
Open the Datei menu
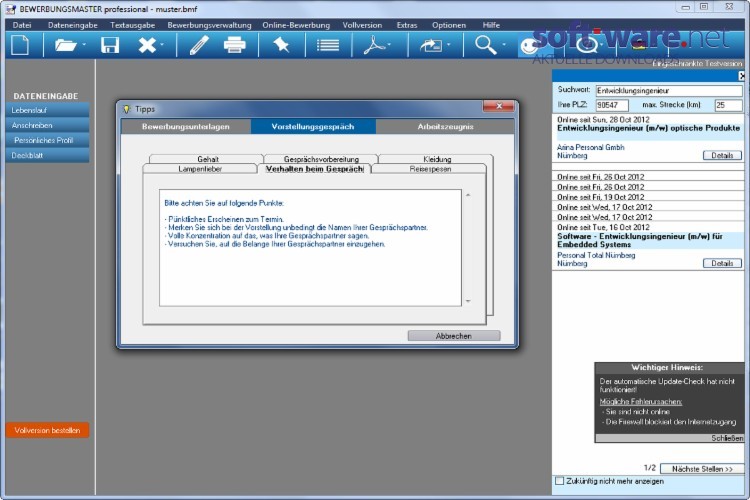[x=22, y=25]
